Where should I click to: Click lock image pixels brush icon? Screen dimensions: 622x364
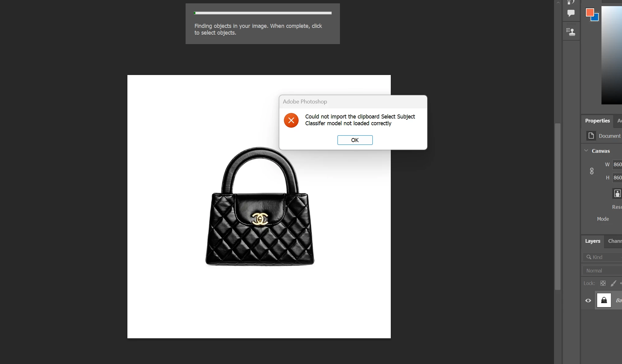click(x=613, y=283)
